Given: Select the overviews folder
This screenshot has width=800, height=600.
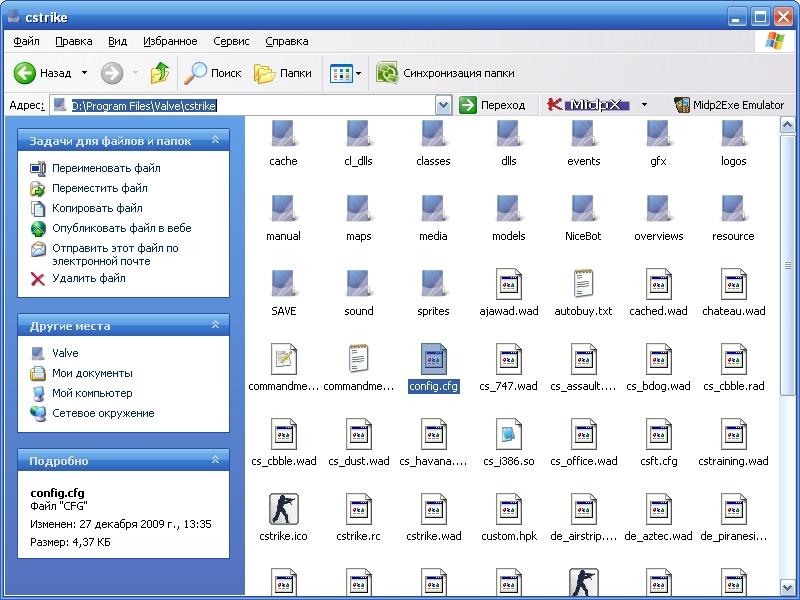Looking at the screenshot, I should [x=658, y=218].
